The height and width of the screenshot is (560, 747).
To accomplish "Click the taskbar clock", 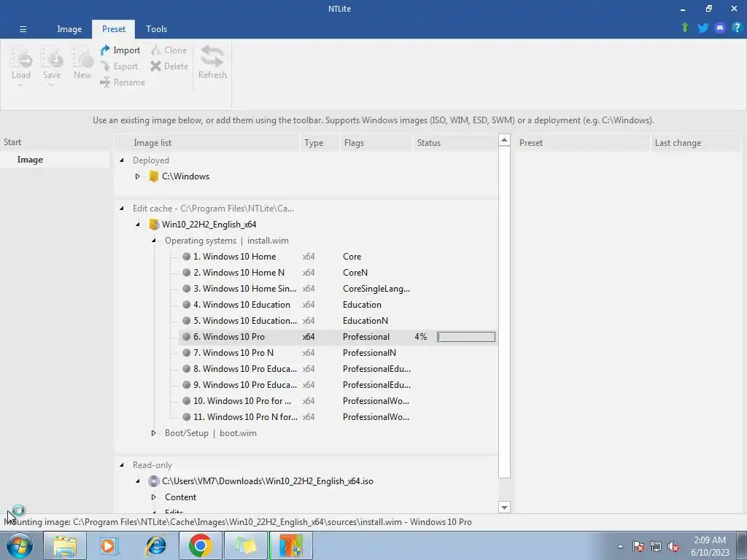I will point(710,546).
